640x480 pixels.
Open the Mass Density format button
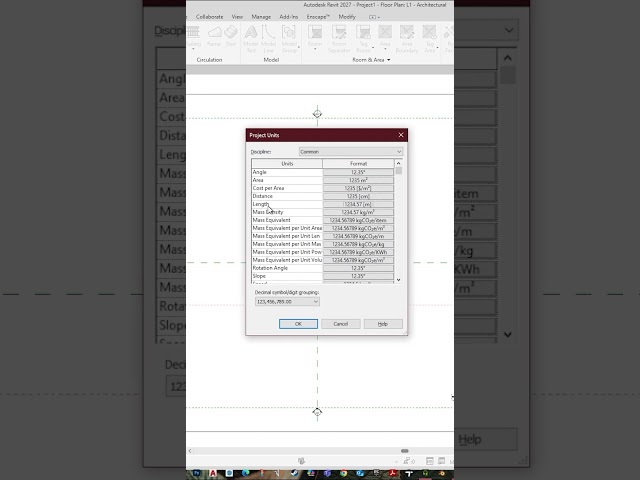click(x=358, y=212)
